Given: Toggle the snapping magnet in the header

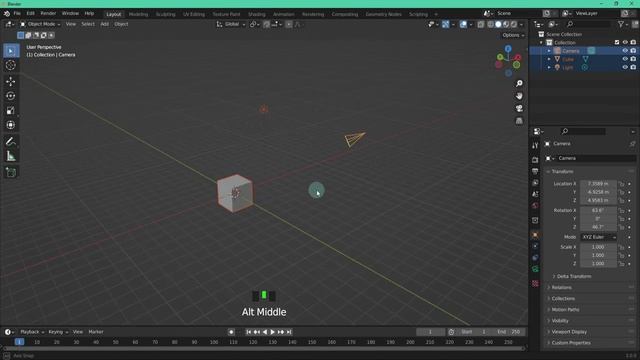Looking at the screenshot, I should click(267, 24).
